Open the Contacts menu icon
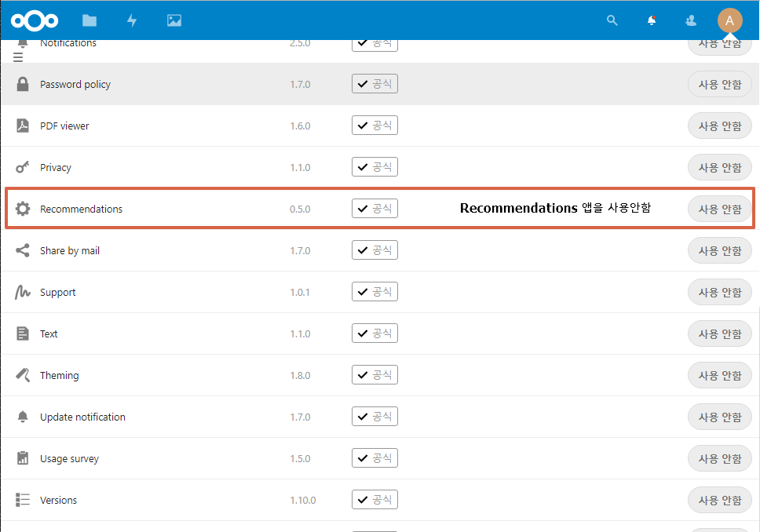This screenshot has width=760, height=532. (x=691, y=20)
